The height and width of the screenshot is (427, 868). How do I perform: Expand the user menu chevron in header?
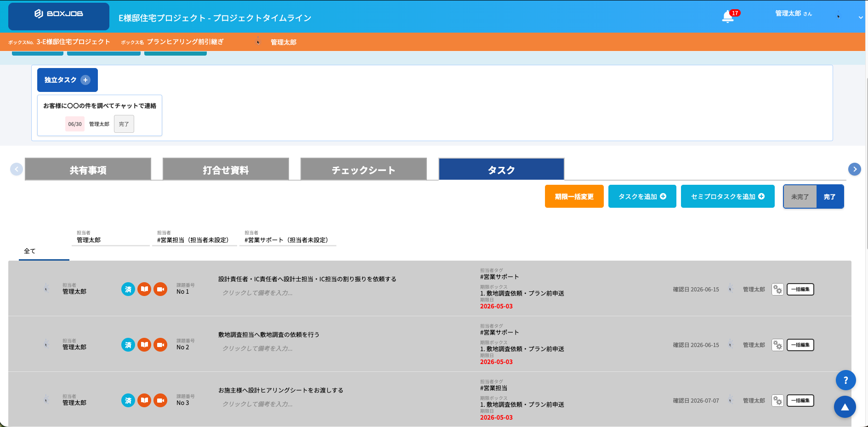861,17
